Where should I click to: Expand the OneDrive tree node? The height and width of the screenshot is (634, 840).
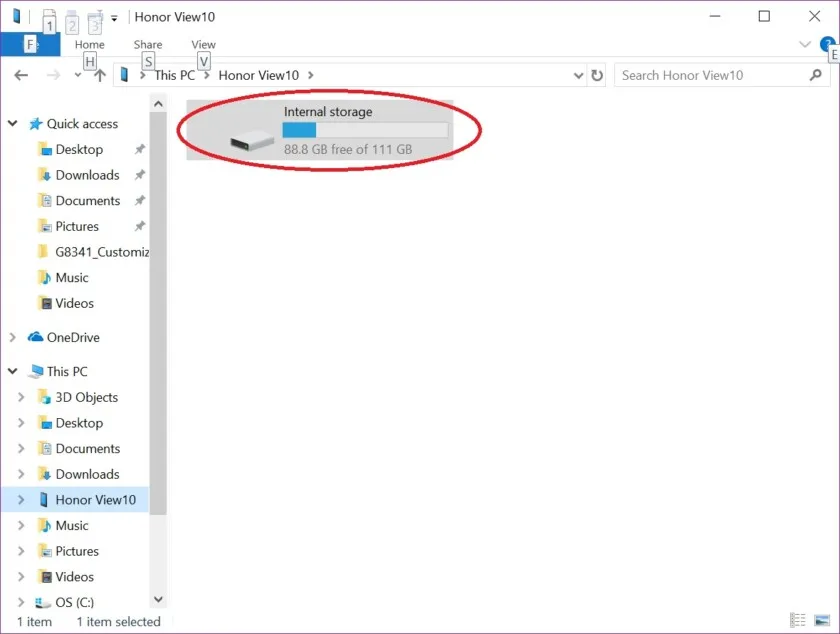coord(13,337)
